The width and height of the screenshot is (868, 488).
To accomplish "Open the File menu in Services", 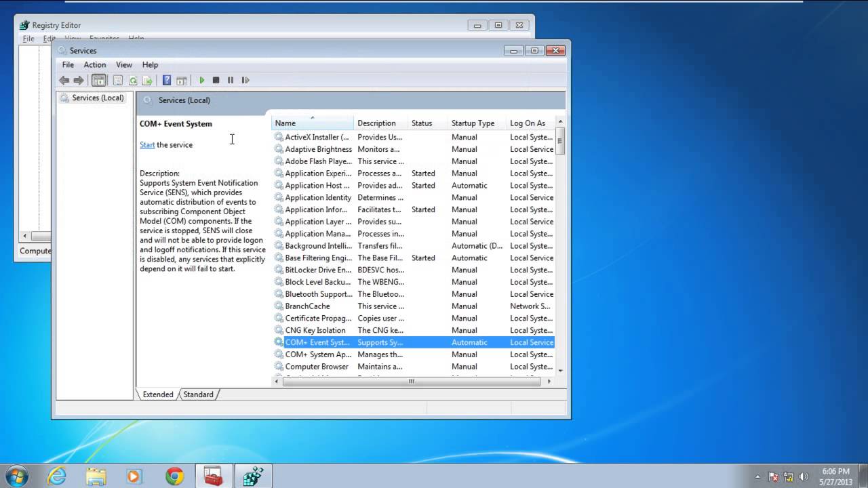I will (68, 65).
